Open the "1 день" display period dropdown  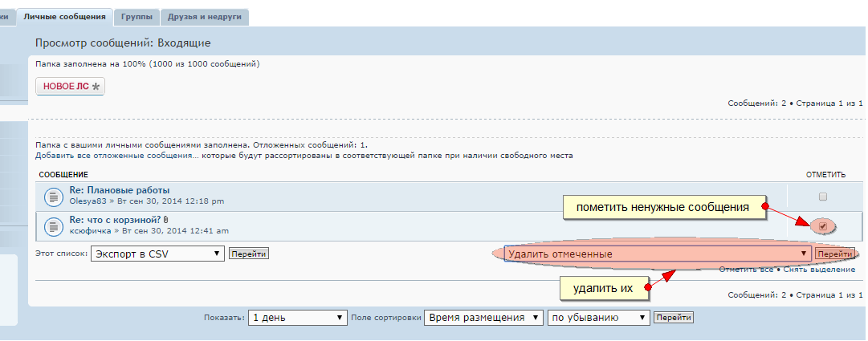tap(297, 317)
